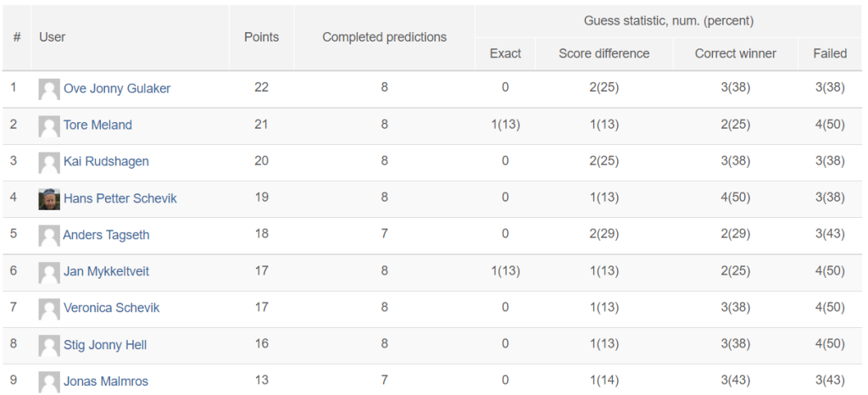Open Ove Jonny Gulaker's profile link
Viewport: 868px width, 395px height.
(x=117, y=88)
